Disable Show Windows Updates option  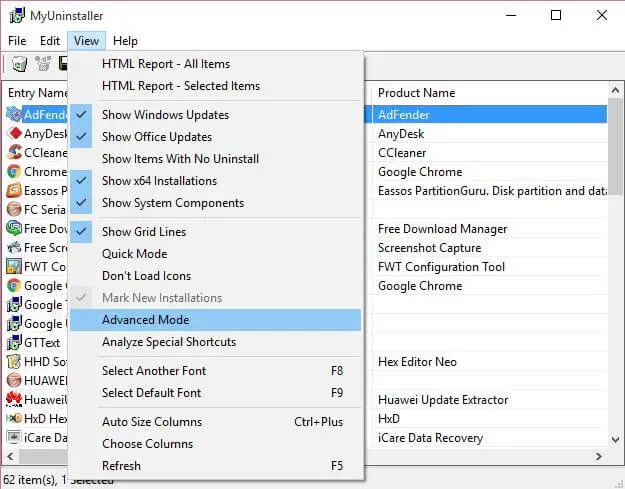165,115
